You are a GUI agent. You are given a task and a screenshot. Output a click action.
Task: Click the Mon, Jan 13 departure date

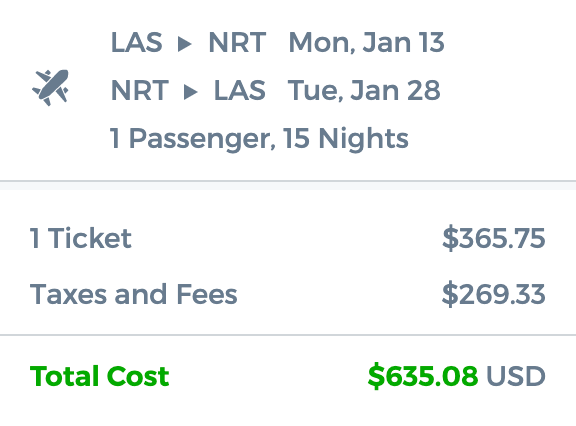pos(367,43)
